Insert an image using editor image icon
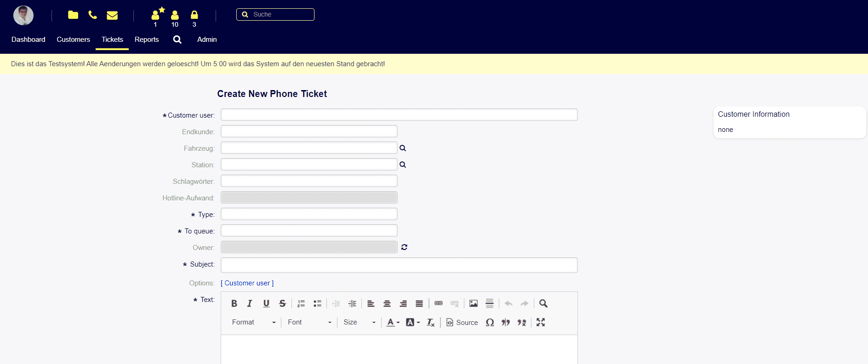Image resolution: width=868 pixels, height=364 pixels. [x=474, y=303]
